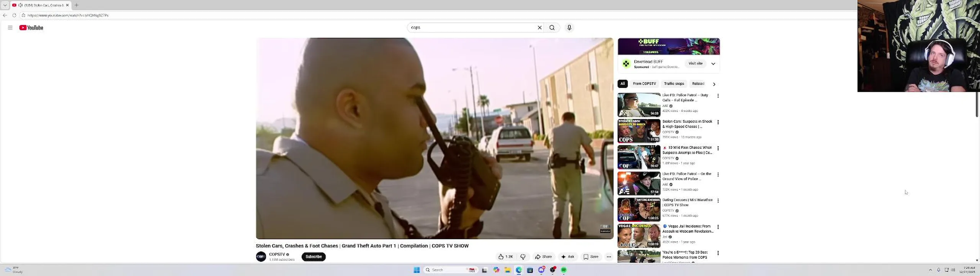Go to the YouTube home logo
This screenshot has height=276, width=980.
pyautogui.click(x=31, y=28)
